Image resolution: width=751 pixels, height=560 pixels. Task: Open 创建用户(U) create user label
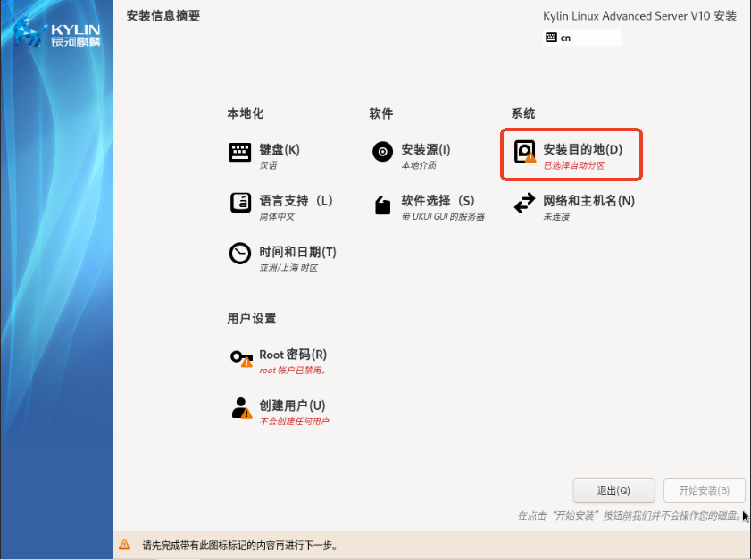click(292, 405)
